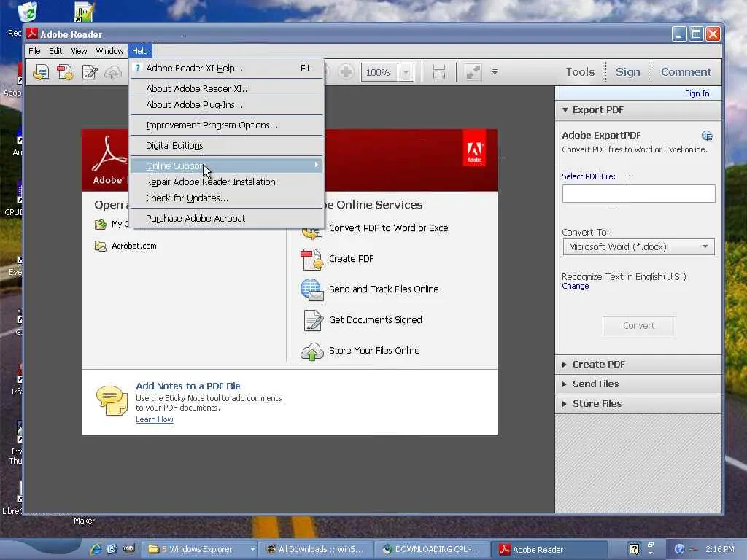Click the Convert button

[639, 326]
